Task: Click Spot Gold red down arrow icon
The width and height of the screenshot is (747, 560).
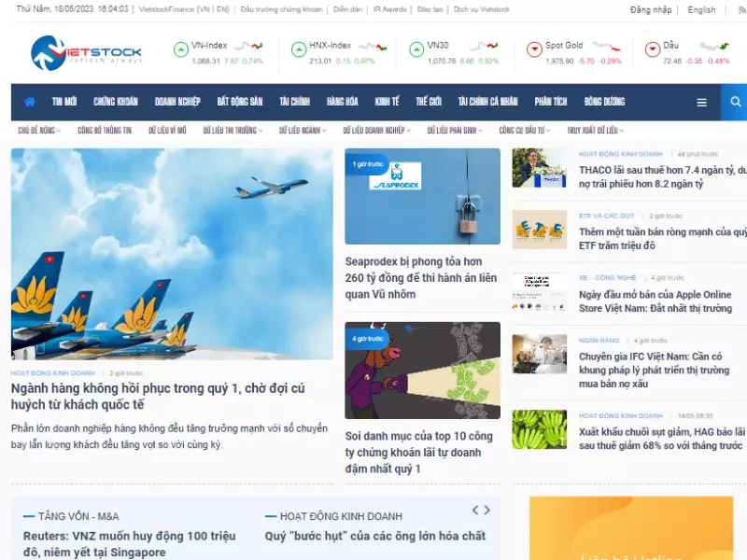Action: pyautogui.click(x=534, y=49)
